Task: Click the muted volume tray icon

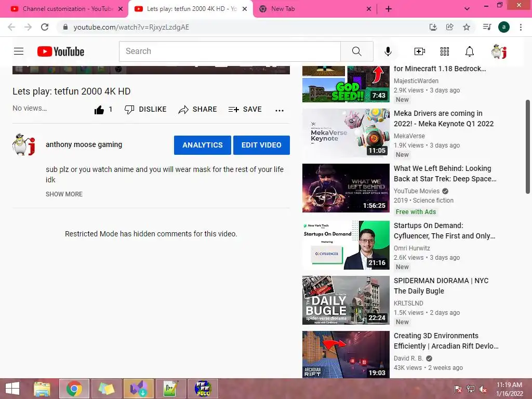Action: tap(483, 389)
